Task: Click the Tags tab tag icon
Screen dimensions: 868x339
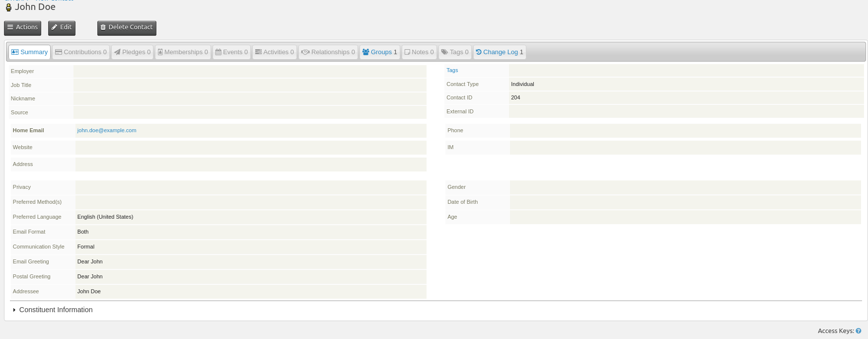Action: 444,52
